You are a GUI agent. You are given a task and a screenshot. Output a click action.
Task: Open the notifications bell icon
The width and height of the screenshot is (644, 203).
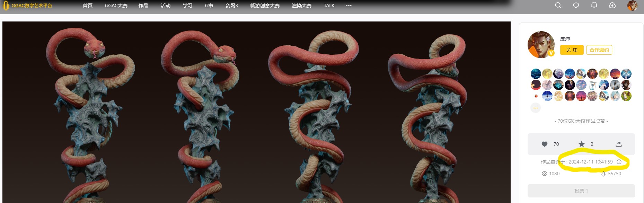(x=594, y=5)
